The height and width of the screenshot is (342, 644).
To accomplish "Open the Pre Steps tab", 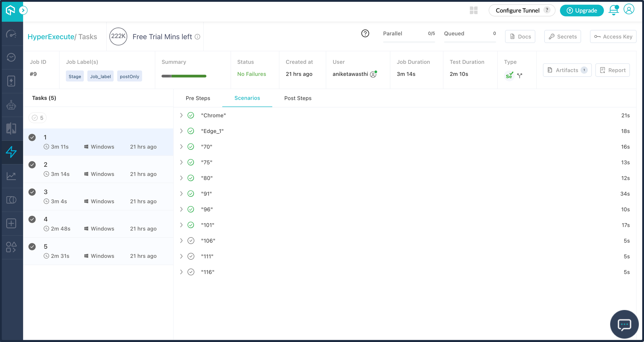I will coord(198,98).
